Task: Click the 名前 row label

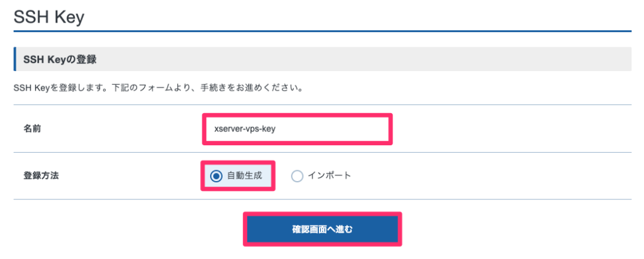Action: click(x=33, y=129)
